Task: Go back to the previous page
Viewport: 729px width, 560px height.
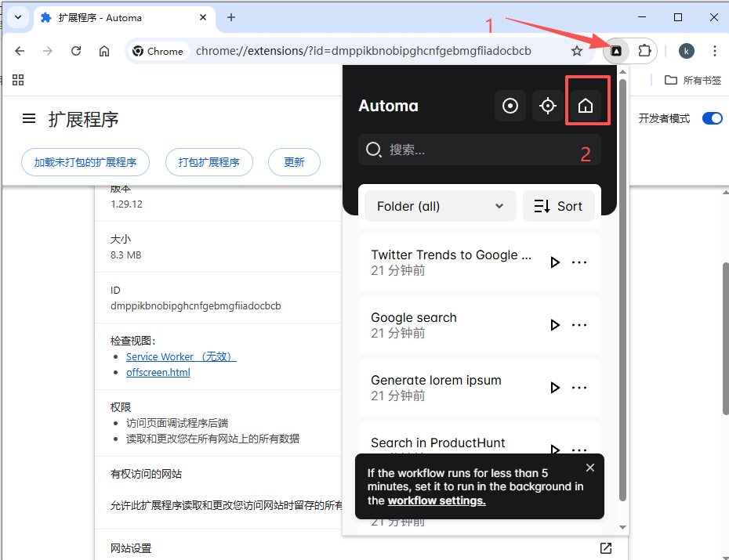Action: click(20, 51)
